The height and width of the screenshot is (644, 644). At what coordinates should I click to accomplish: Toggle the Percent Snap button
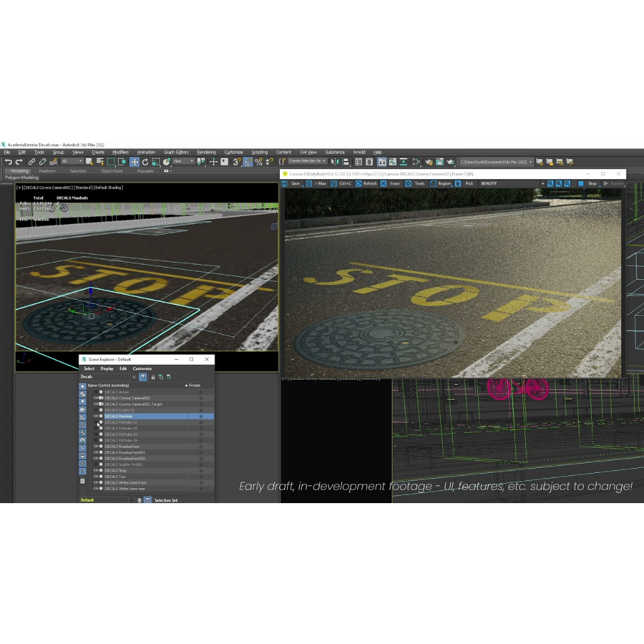[258, 162]
